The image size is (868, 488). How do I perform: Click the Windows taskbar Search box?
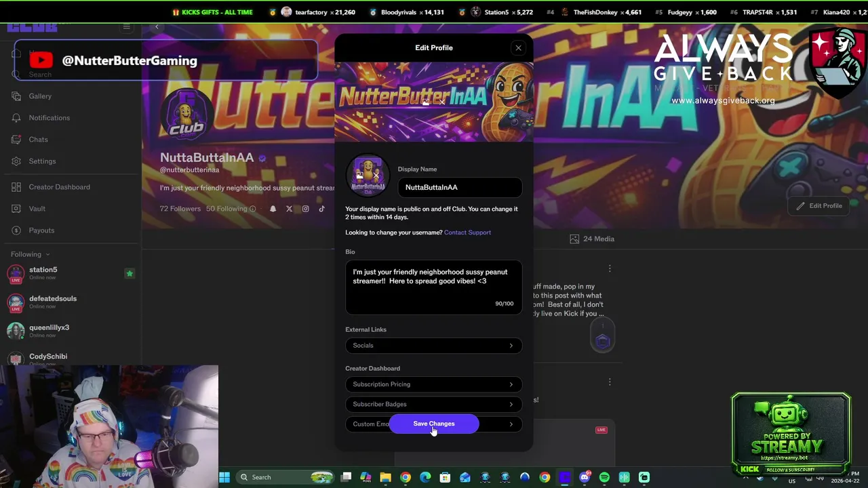coord(285,477)
